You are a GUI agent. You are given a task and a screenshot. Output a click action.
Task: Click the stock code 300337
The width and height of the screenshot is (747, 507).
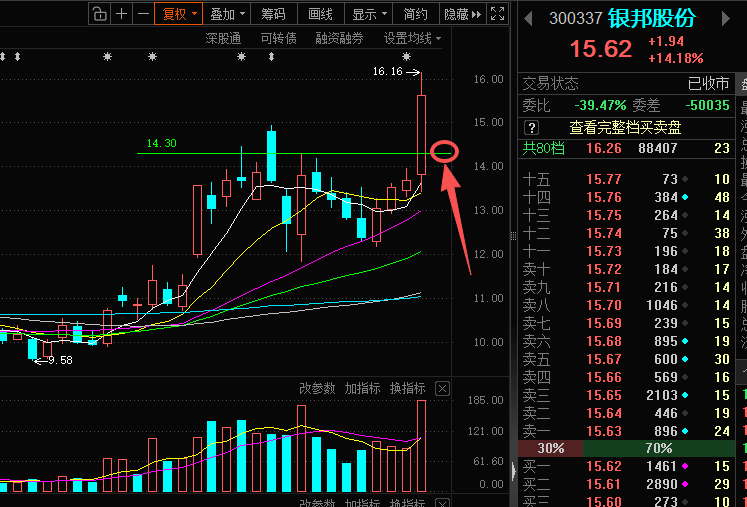tap(575, 19)
